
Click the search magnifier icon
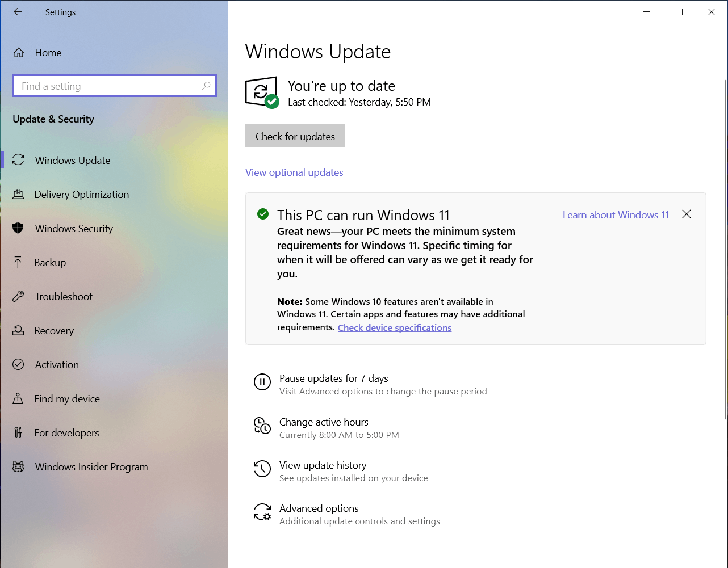(206, 86)
